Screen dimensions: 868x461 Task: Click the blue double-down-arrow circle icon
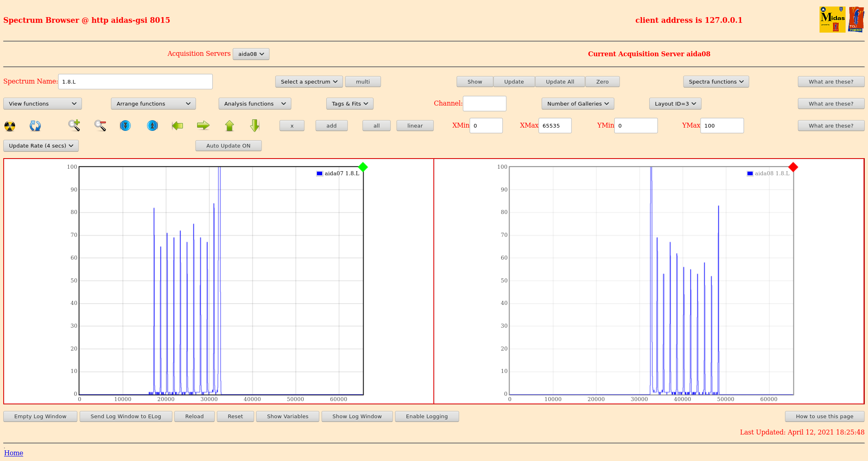pos(125,126)
